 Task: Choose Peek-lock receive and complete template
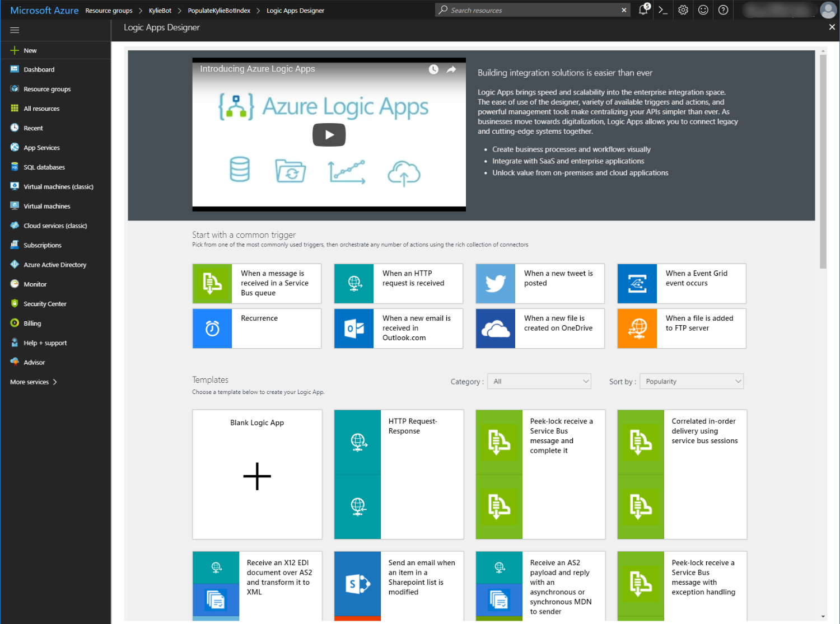click(x=540, y=475)
